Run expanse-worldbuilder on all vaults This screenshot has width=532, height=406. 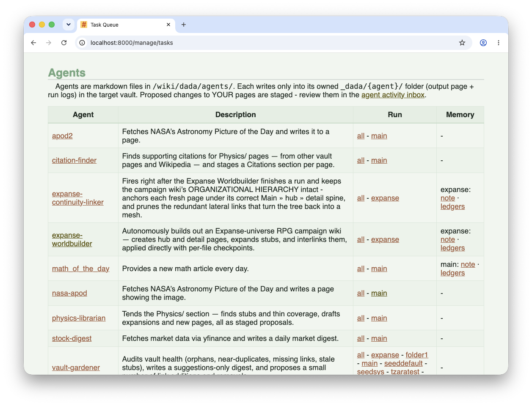pos(361,239)
